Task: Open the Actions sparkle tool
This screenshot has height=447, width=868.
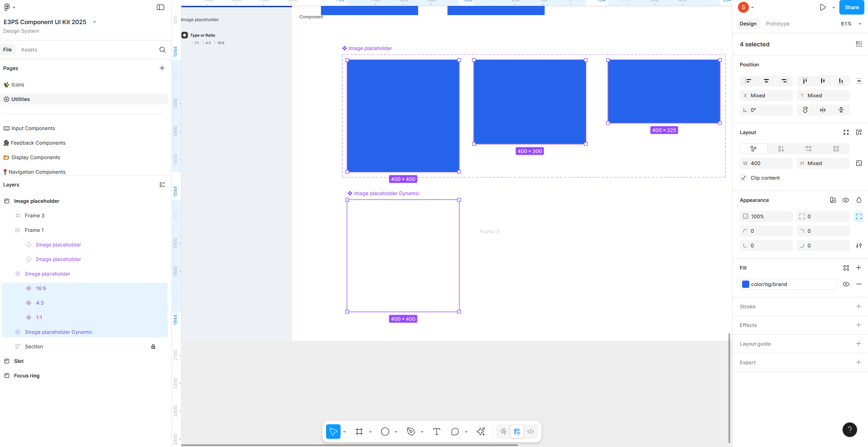Action: 481,432
